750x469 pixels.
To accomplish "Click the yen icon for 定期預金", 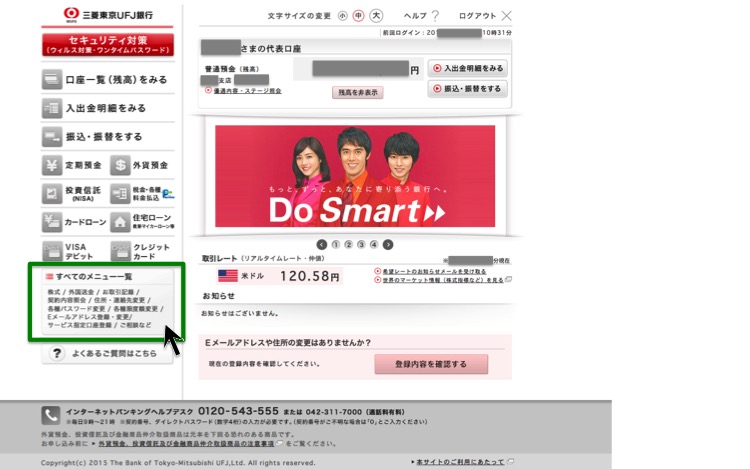I will [52, 165].
